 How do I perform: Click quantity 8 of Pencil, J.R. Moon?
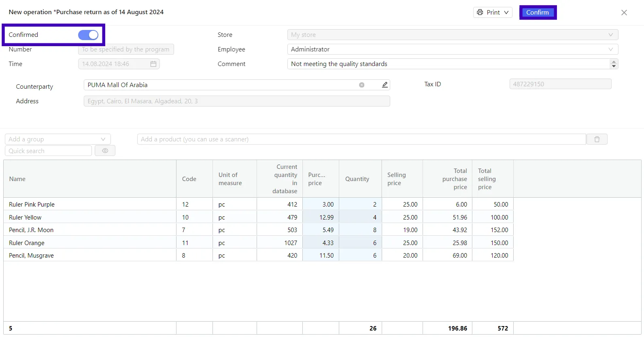360,230
